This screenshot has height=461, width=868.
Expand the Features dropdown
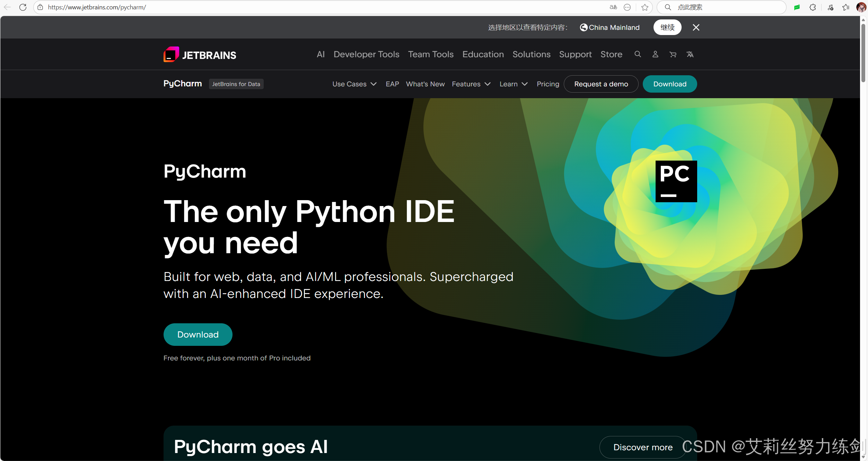pyautogui.click(x=471, y=84)
